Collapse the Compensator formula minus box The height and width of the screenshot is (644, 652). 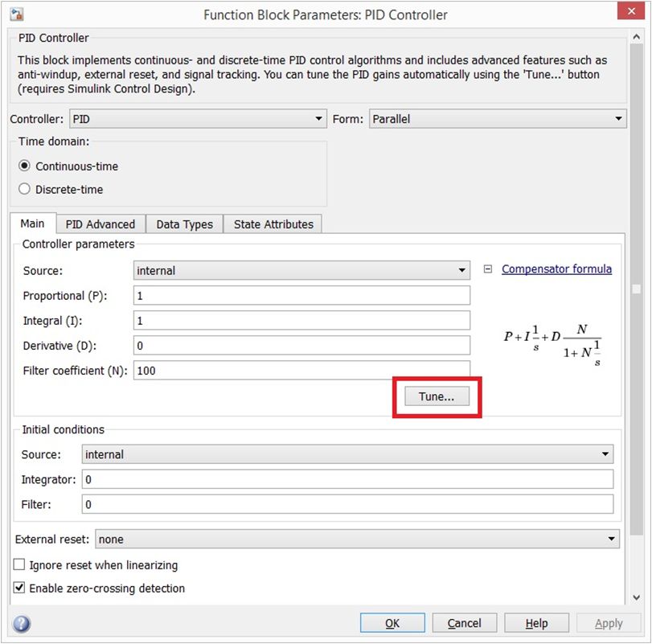click(x=488, y=269)
